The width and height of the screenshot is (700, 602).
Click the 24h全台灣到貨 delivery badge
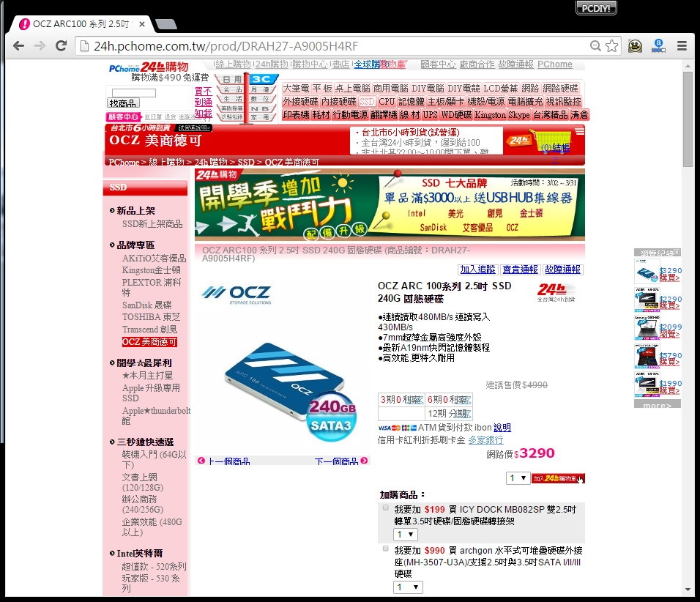[556, 292]
